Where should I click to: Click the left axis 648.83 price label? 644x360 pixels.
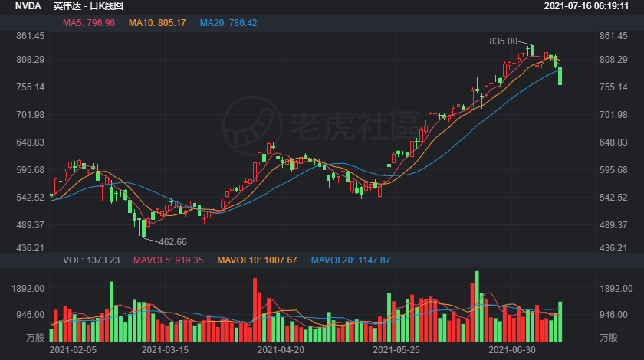(31, 142)
